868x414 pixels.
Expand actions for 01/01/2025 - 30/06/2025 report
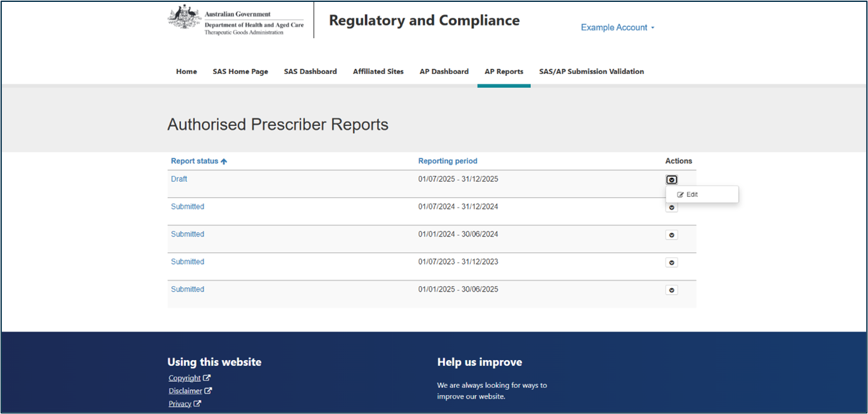coord(671,290)
